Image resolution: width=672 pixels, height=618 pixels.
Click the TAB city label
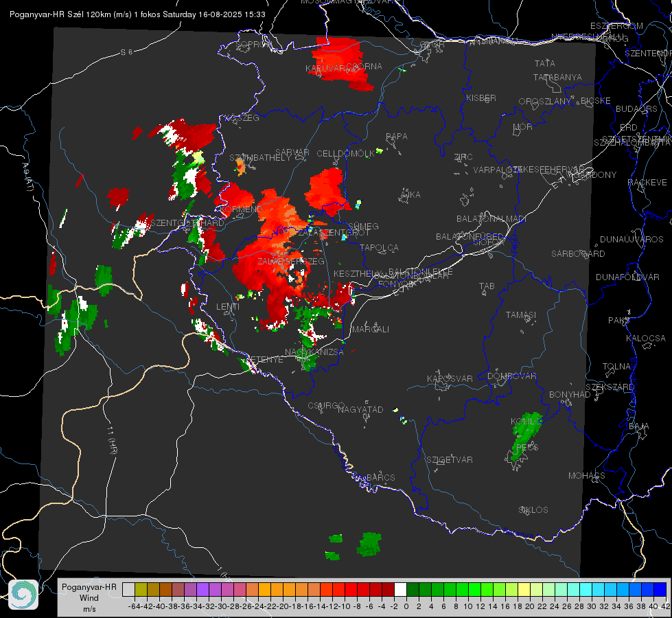487,286
